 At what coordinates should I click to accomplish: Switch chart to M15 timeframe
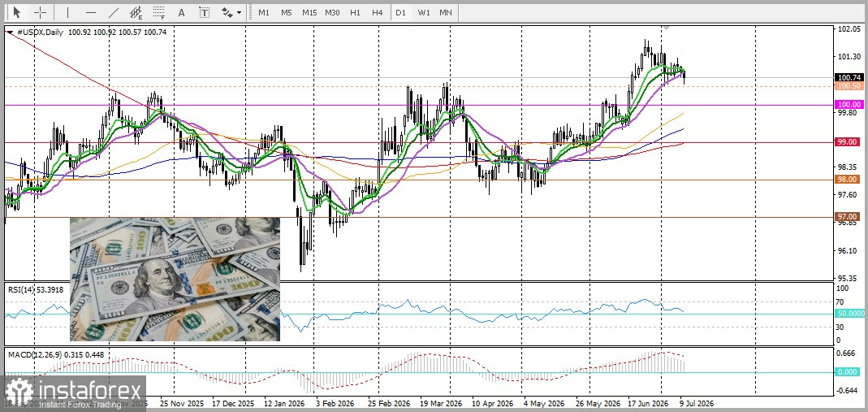point(309,12)
